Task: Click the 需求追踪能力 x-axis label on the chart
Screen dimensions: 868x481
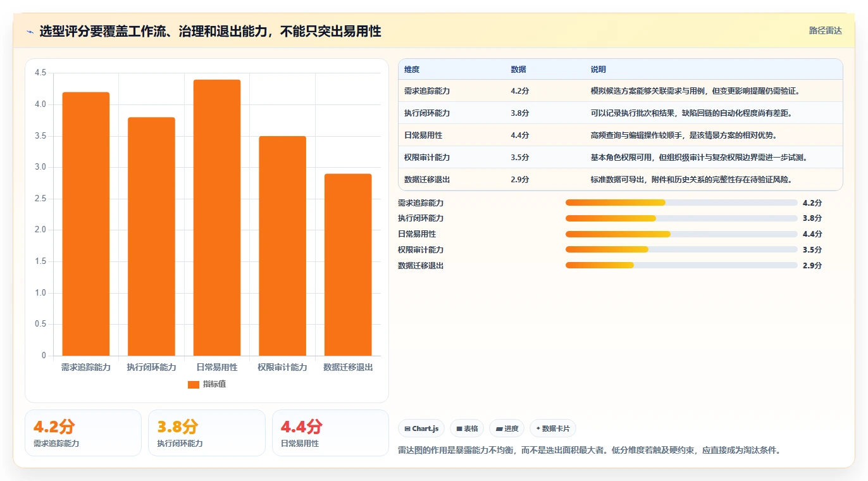Action: 86,367
